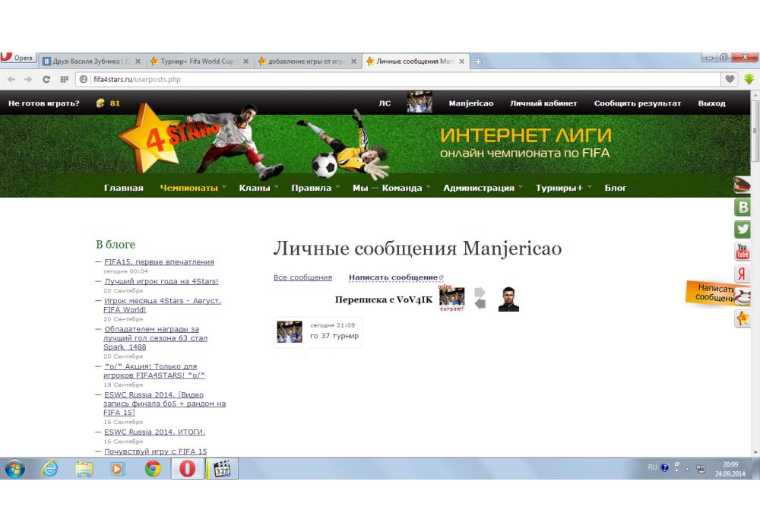Expand the Чемпионаты dropdown menu
Screen dimensions: 760x532
tap(189, 188)
